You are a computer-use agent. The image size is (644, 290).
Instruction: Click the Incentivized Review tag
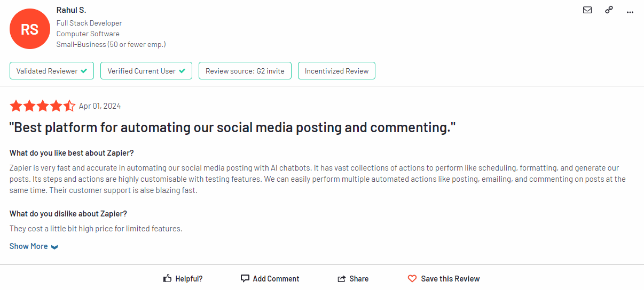pyautogui.click(x=336, y=71)
